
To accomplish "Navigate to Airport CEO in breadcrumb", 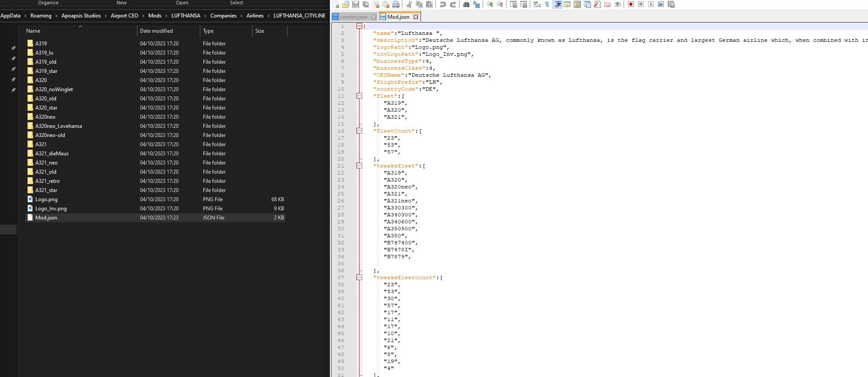I will coord(124,16).
